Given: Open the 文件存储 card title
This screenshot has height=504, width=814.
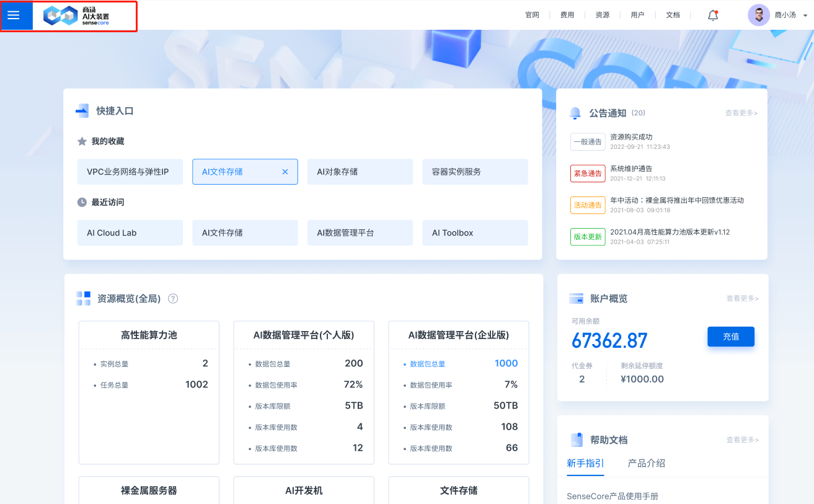Looking at the screenshot, I should click(x=459, y=490).
